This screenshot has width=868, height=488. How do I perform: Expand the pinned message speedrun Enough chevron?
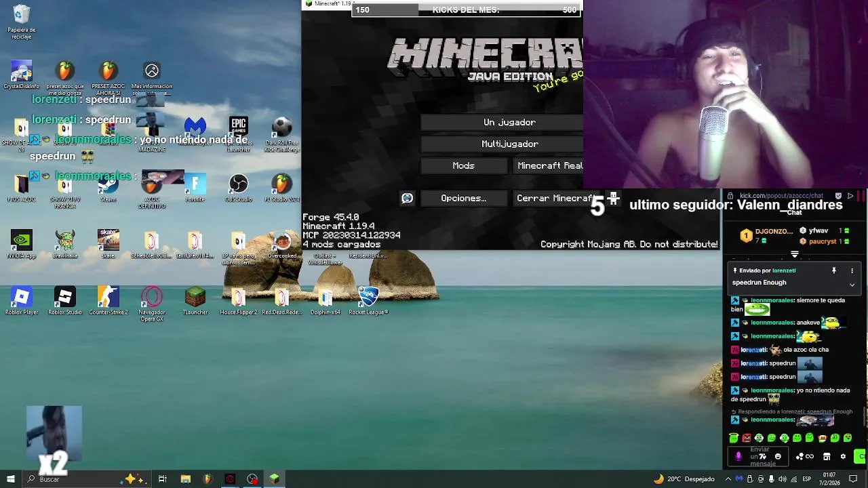pyautogui.click(x=852, y=285)
